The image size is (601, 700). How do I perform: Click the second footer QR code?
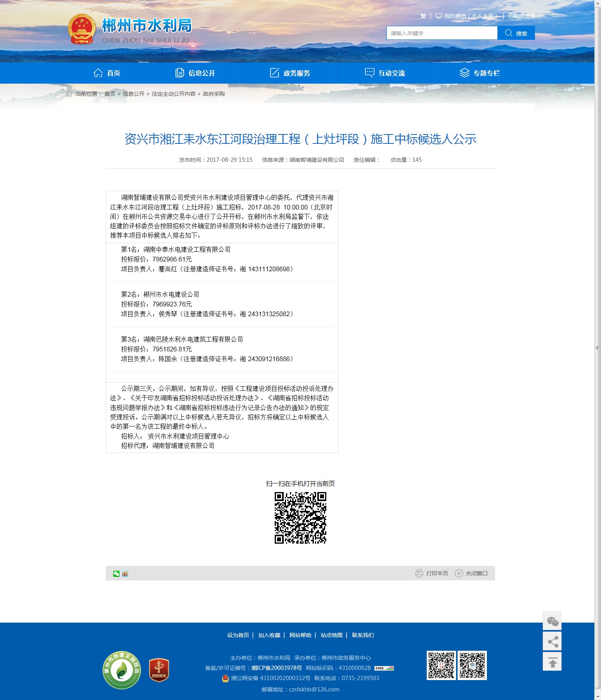[x=472, y=665]
